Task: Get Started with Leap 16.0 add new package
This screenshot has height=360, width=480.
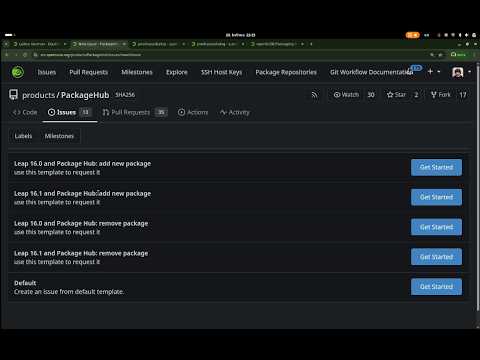Action: tap(436, 167)
